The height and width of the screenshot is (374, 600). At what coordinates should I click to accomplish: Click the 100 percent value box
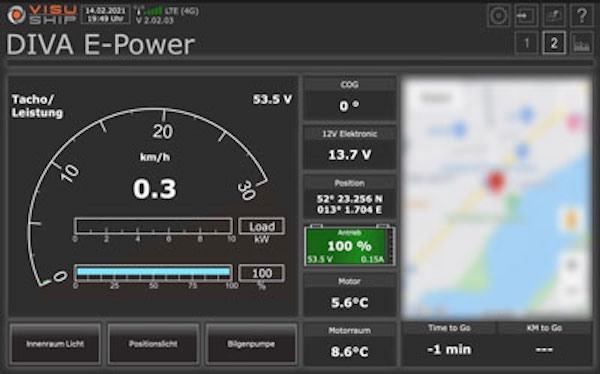pos(262,273)
